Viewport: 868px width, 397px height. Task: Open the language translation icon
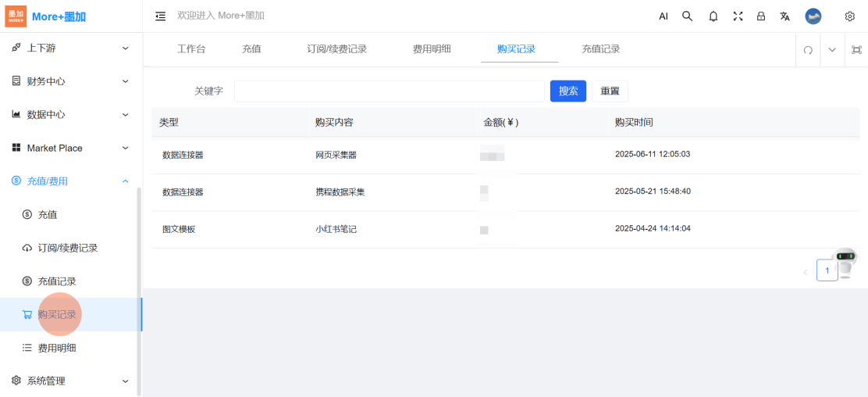[x=784, y=16]
